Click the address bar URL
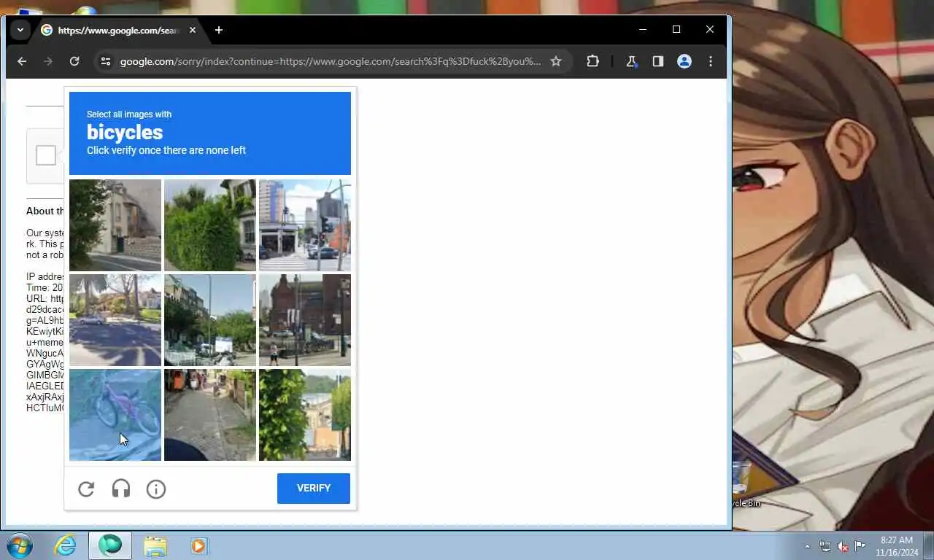The image size is (934, 560). pos(331,61)
